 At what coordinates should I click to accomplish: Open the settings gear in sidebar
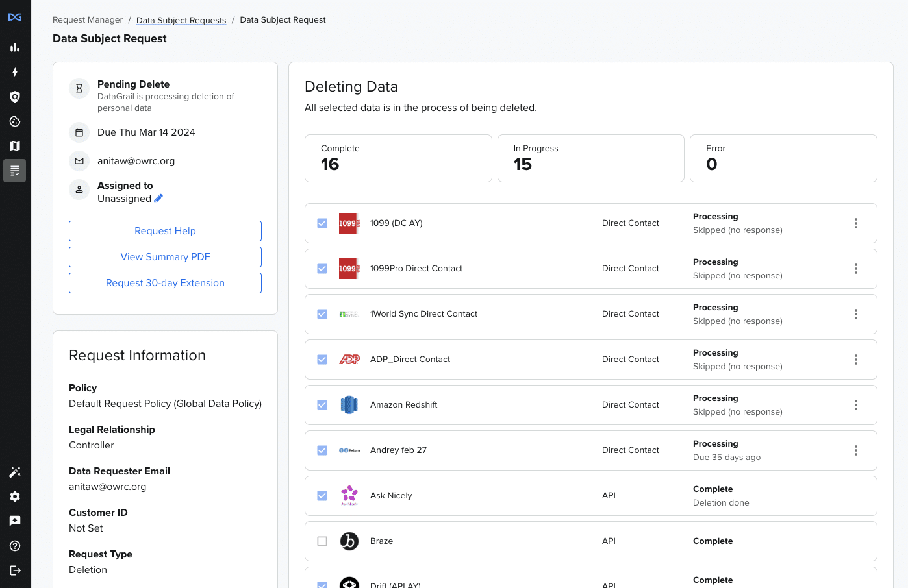(x=15, y=496)
